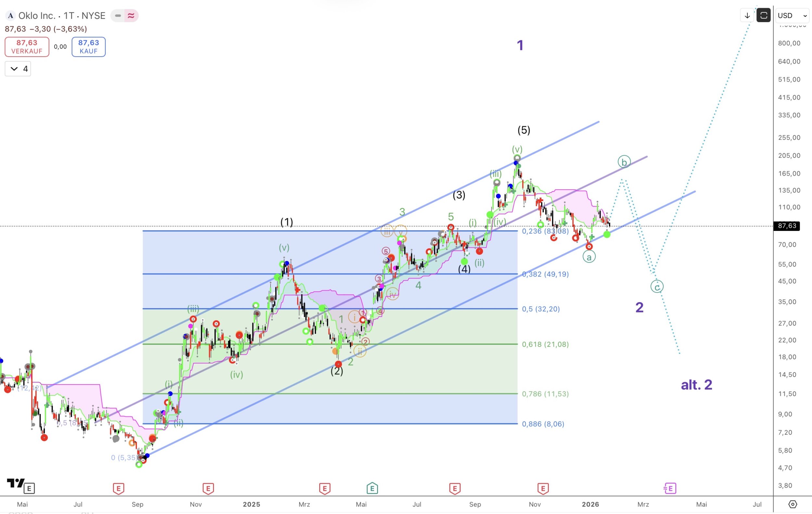The height and width of the screenshot is (514, 812).
Task: Open the USD currency dropdown
Action: [x=792, y=16]
